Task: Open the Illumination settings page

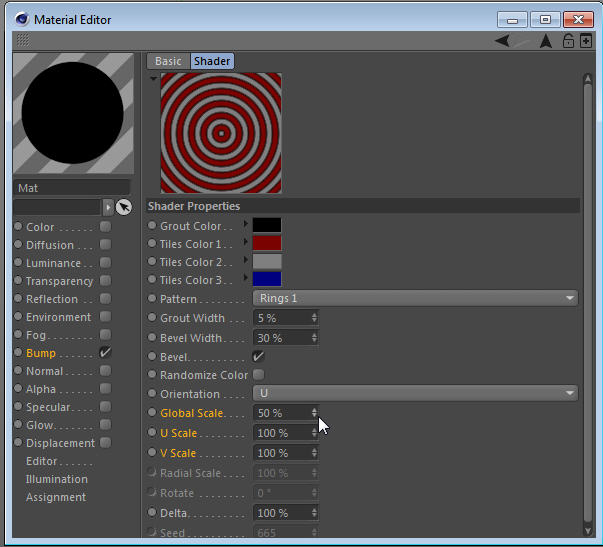Action: tap(57, 479)
